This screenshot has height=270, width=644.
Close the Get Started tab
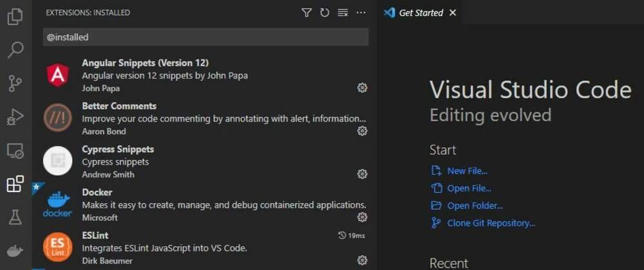[x=453, y=13]
